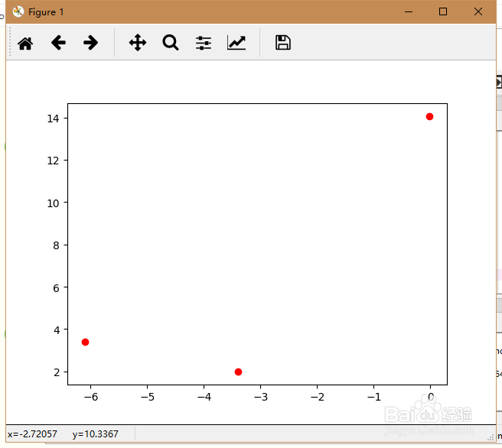Activate the Zoom to rectangle tool
This screenshot has width=502, height=448.
point(171,43)
